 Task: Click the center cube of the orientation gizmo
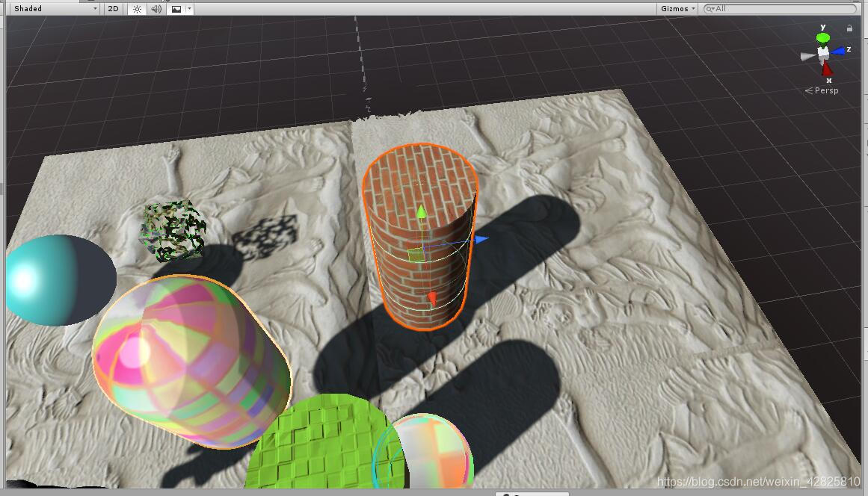tap(823, 52)
